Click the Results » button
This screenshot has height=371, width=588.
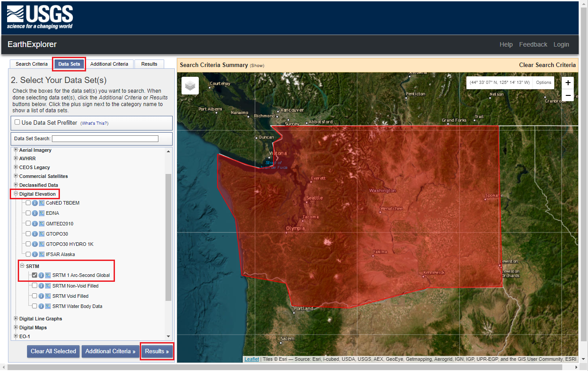click(x=157, y=351)
